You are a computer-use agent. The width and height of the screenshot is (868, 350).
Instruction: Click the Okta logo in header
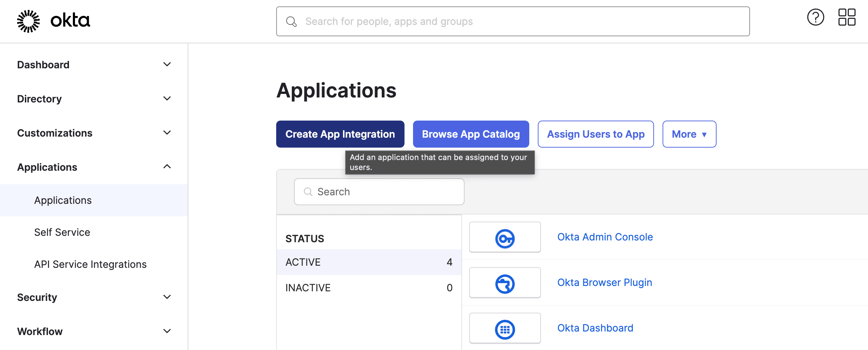[x=54, y=21]
